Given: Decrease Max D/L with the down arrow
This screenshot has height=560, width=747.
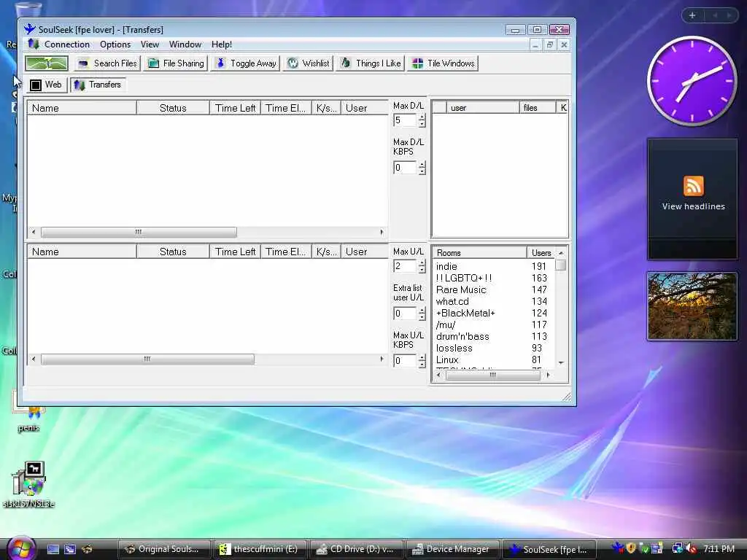Looking at the screenshot, I should (422, 124).
